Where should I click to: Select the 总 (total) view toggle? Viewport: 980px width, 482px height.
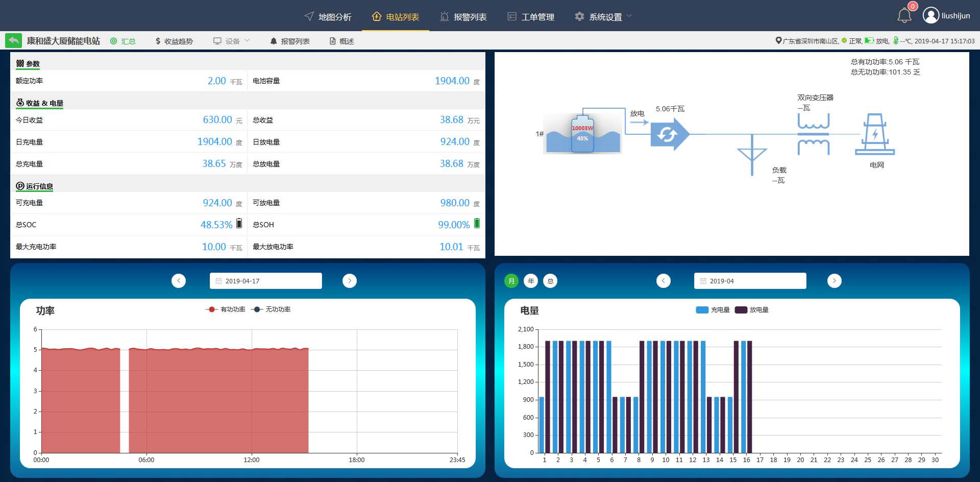point(550,281)
